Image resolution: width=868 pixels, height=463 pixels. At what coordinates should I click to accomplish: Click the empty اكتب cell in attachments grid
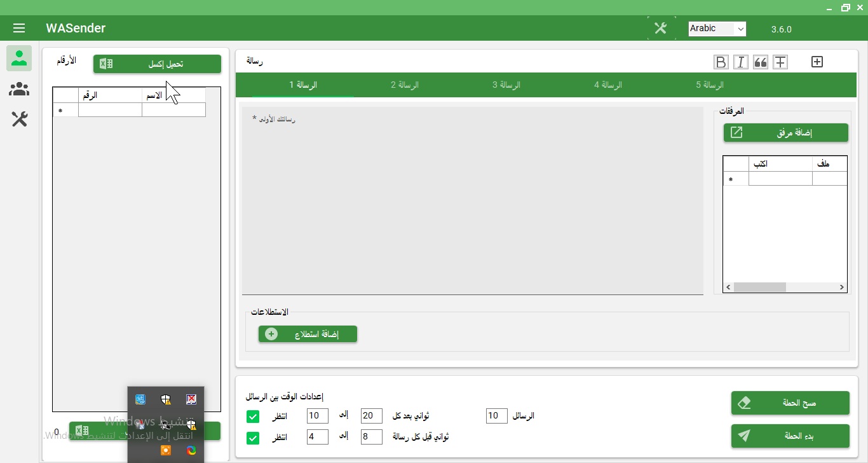click(780, 179)
